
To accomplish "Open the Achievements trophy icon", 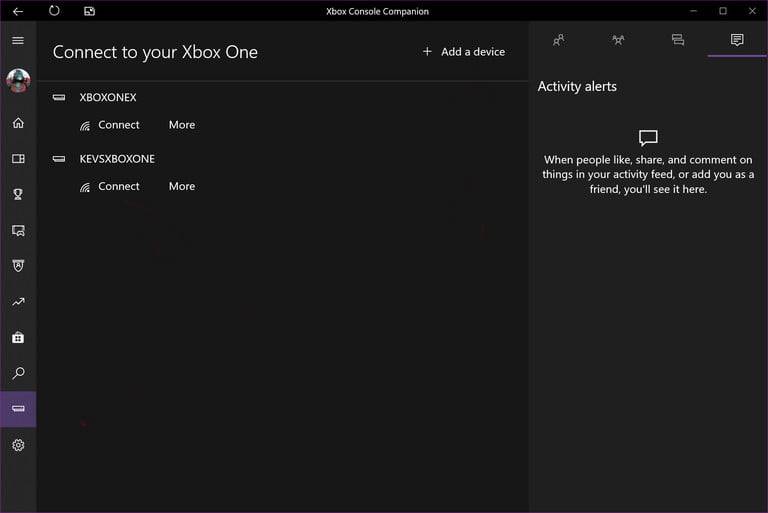I will click(x=18, y=194).
